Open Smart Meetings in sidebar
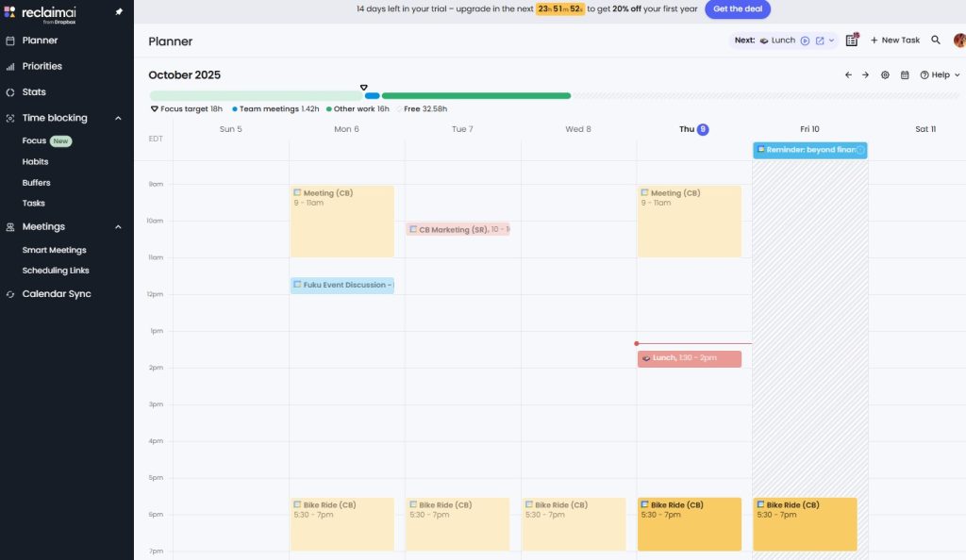This screenshot has height=560, width=966. 54,250
